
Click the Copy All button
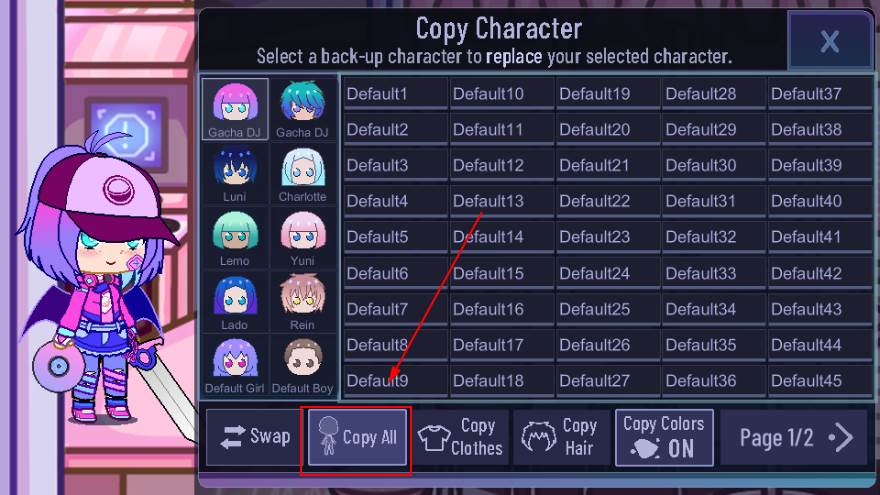357,438
